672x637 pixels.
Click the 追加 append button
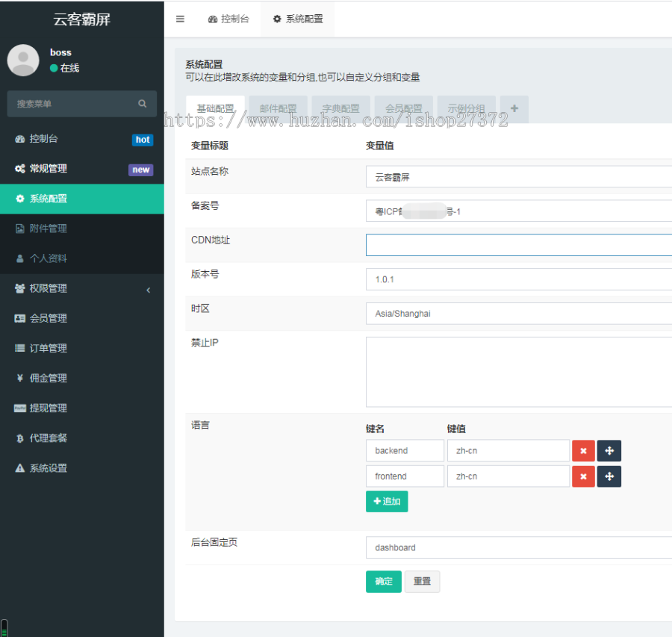(387, 501)
